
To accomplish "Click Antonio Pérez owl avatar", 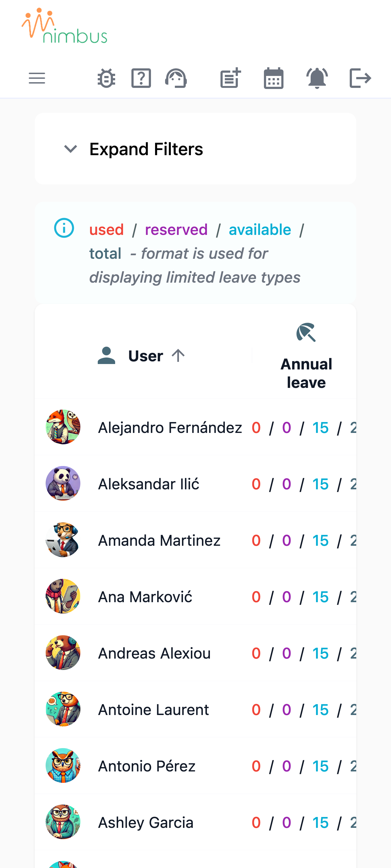I will click(63, 765).
